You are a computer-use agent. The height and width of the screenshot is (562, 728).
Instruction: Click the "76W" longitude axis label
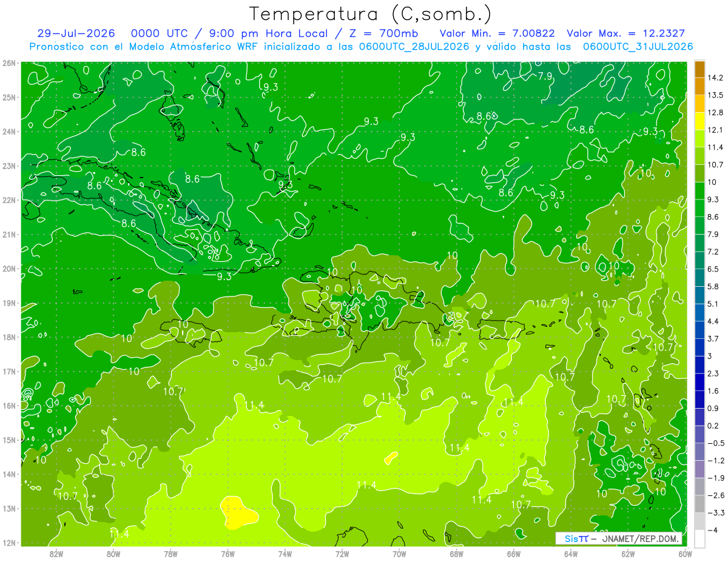[x=227, y=554]
